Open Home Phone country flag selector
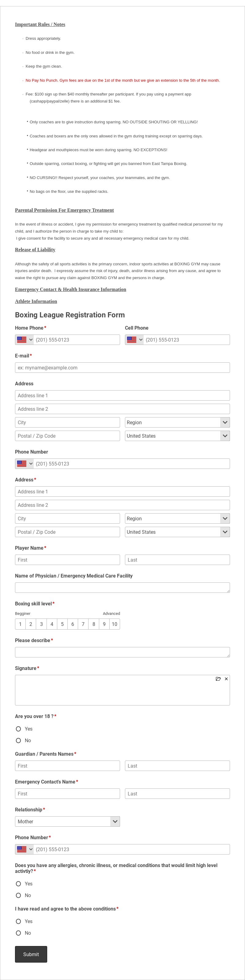Viewport: 245px width, 980px height. click(x=24, y=340)
